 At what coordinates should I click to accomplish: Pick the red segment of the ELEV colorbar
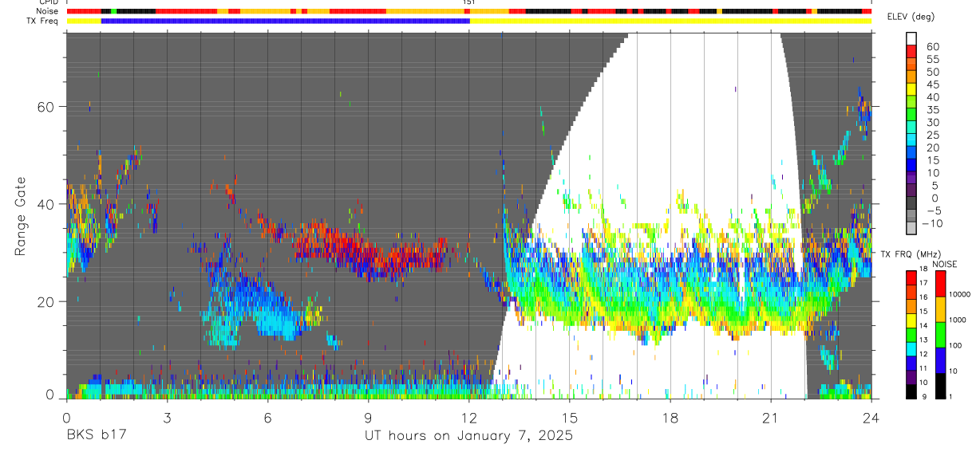[911, 52]
